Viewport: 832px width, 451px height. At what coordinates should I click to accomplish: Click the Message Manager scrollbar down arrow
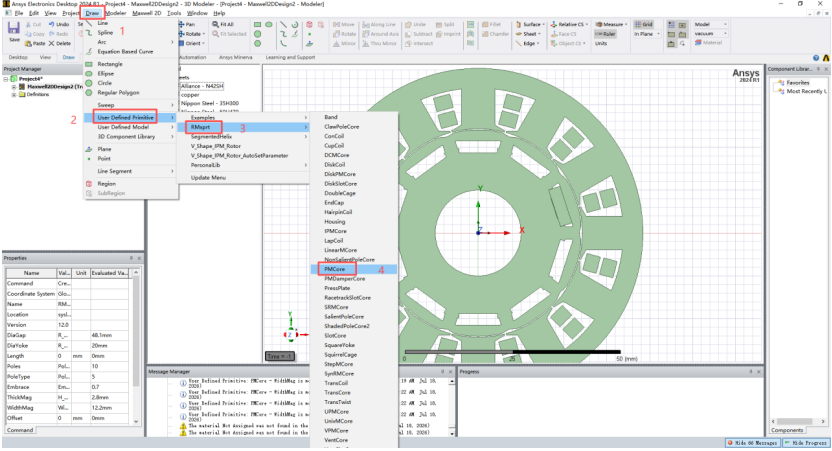[452, 433]
